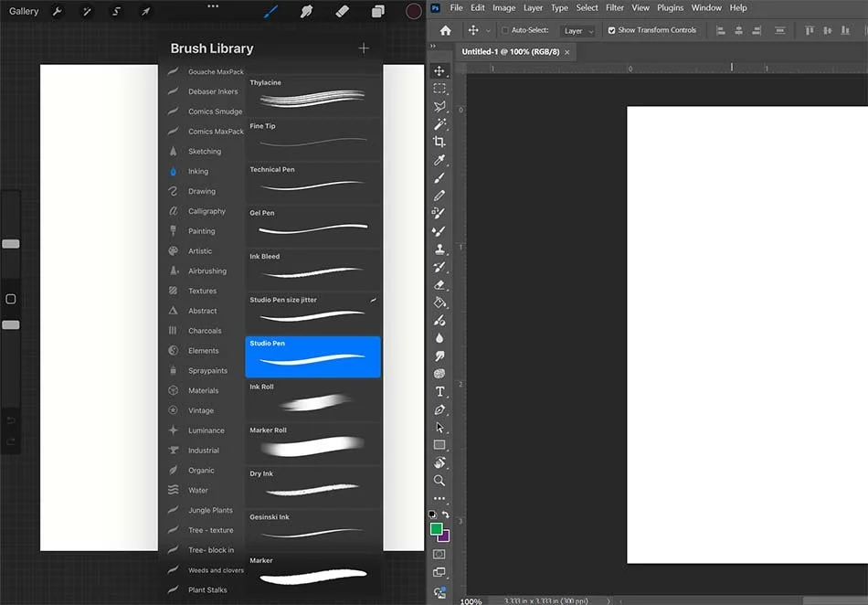
Task: Open the Photoshop Edit menu
Action: tap(478, 7)
